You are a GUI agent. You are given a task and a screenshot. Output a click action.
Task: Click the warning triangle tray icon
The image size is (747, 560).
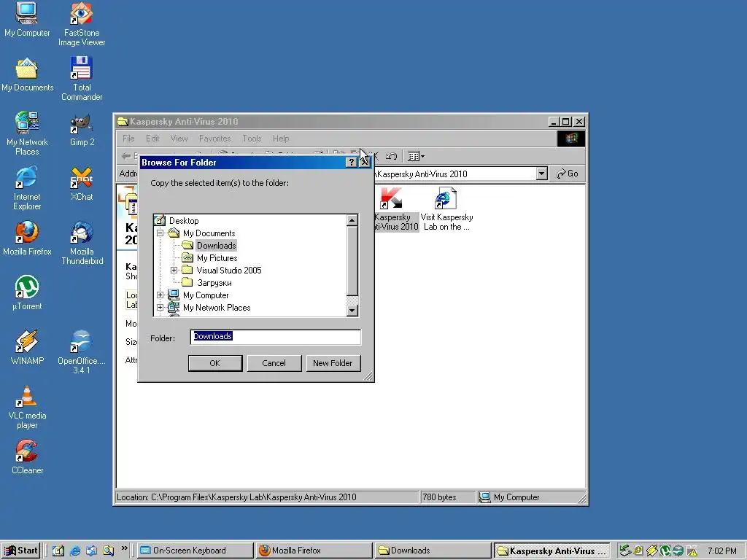click(x=692, y=551)
